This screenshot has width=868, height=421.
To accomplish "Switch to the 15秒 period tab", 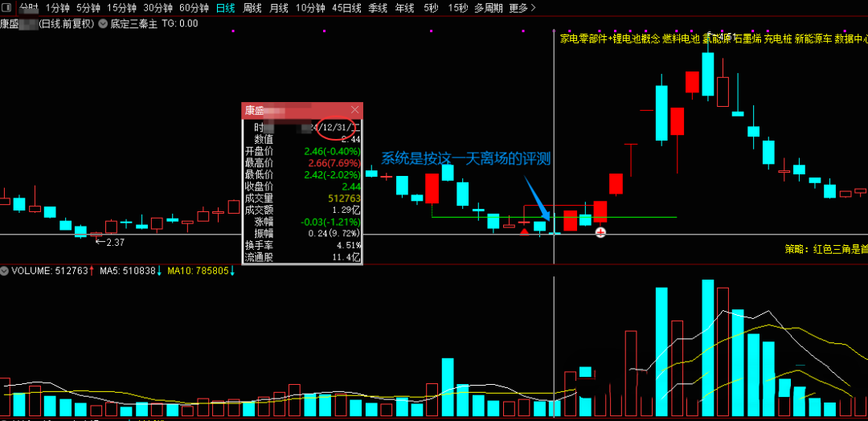I will pyautogui.click(x=457, y=8).
